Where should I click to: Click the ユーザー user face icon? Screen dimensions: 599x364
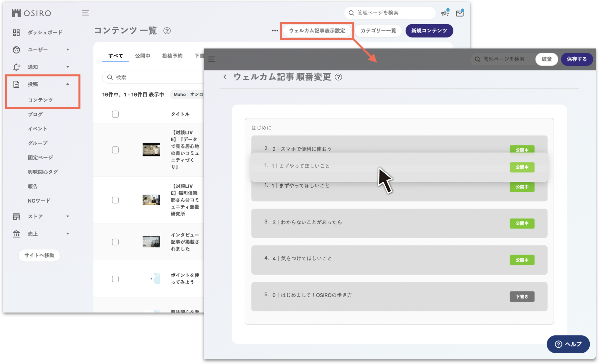16,49
